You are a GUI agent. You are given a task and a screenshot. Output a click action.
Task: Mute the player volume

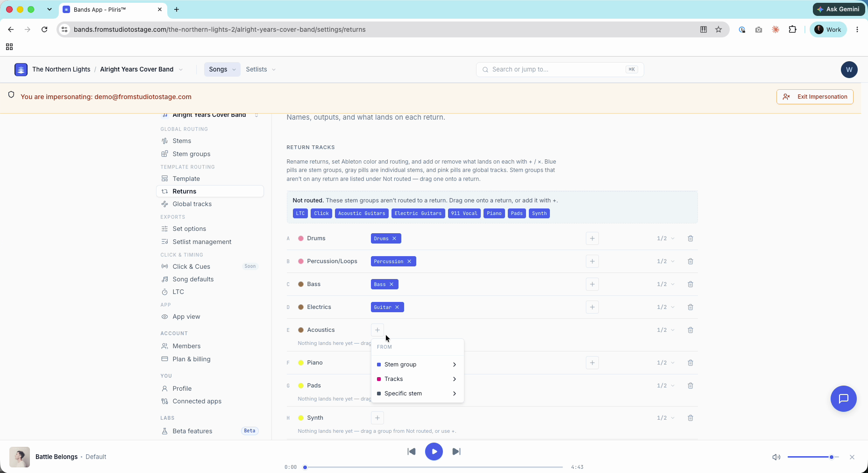(x=776, y=457)
